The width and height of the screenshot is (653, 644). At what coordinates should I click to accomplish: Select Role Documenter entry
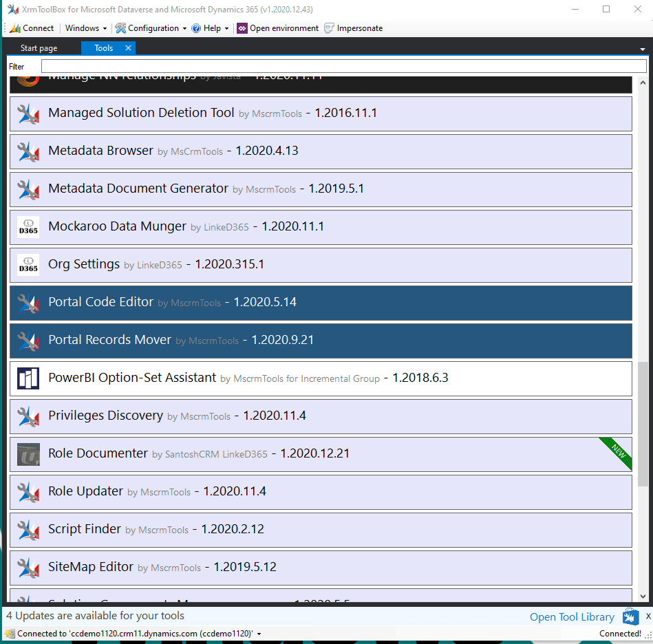click(x=321, y=454)
